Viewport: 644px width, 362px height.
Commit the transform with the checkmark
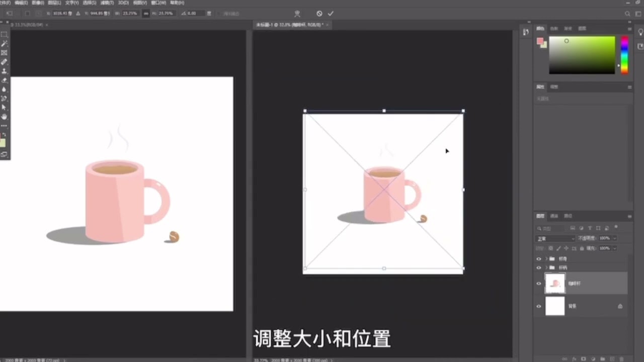331,14
